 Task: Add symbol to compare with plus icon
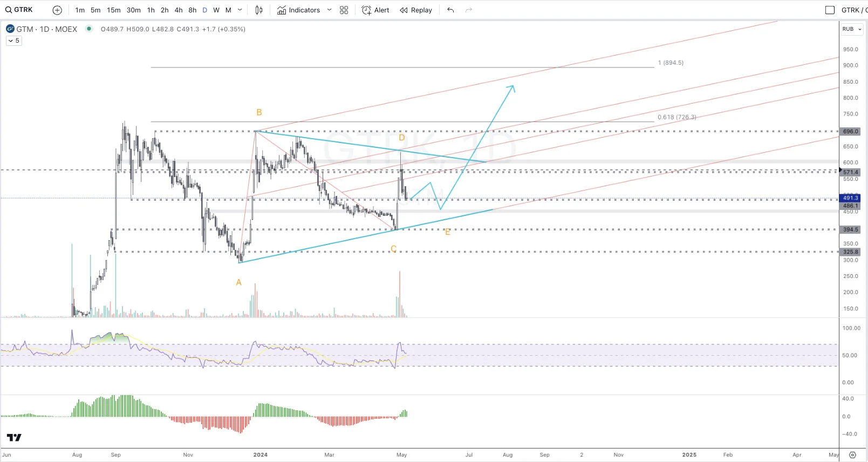[57, 10]
